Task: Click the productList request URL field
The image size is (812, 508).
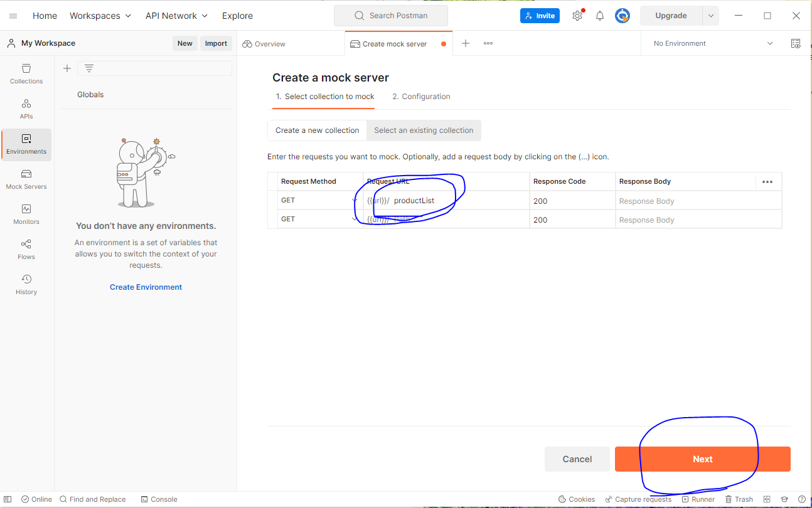Action: point(446,201)
